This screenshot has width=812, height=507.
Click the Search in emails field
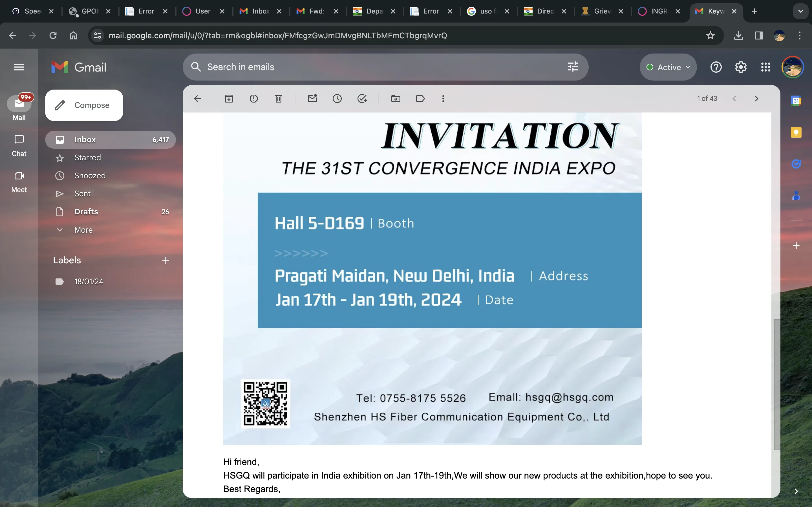click(369, 67)
